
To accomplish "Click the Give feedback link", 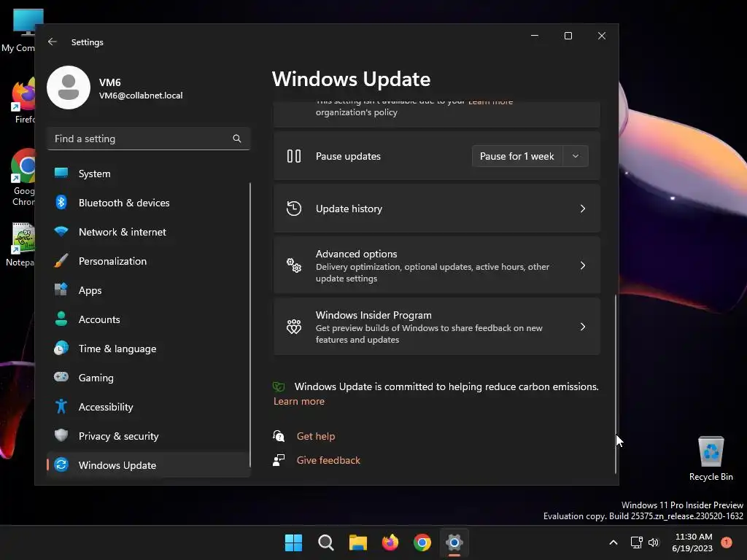I will click(x=328, y=460).
